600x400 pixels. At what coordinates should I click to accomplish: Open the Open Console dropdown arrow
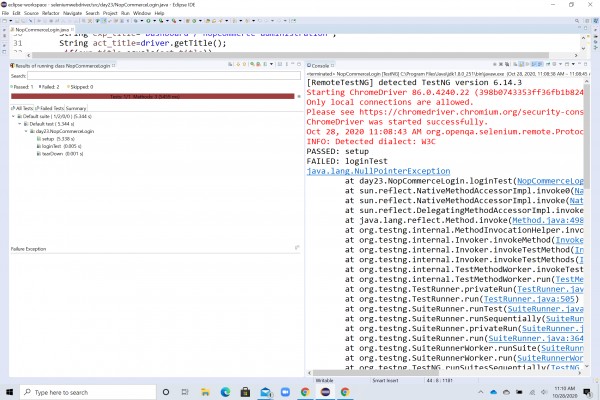pos(573,64)
